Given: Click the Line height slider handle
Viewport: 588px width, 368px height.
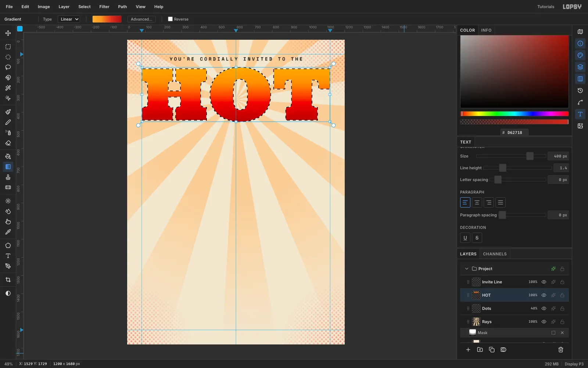Looking at the screenshot, I should (x=503, y=168).
